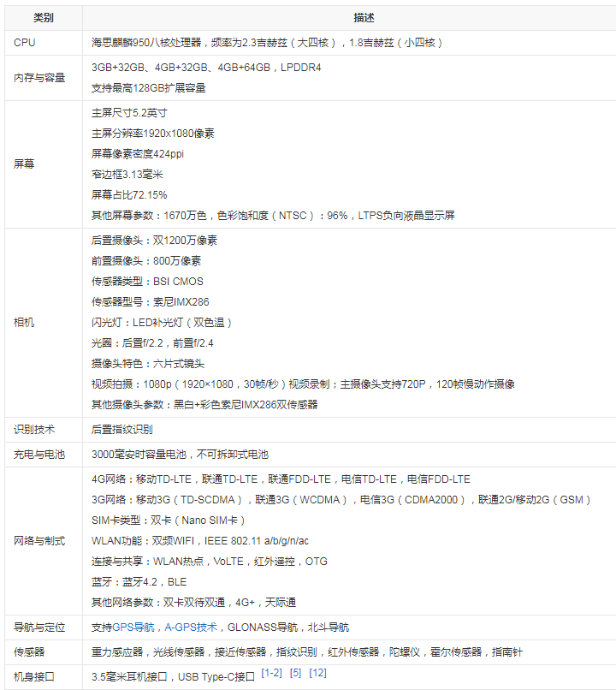Select the 充电与电池 category cell
The width and height of the screenshot is (616, 690).
tap(44, 454)
